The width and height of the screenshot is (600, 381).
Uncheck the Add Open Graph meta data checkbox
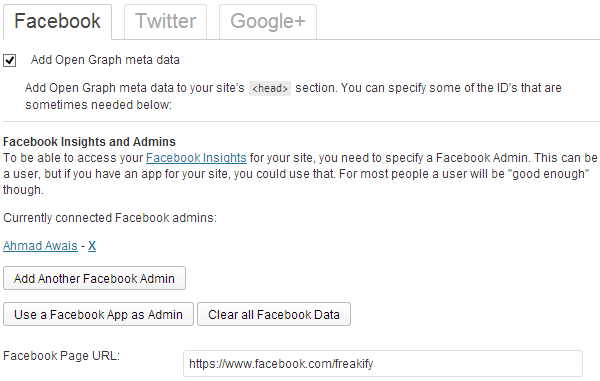point(10,60)
